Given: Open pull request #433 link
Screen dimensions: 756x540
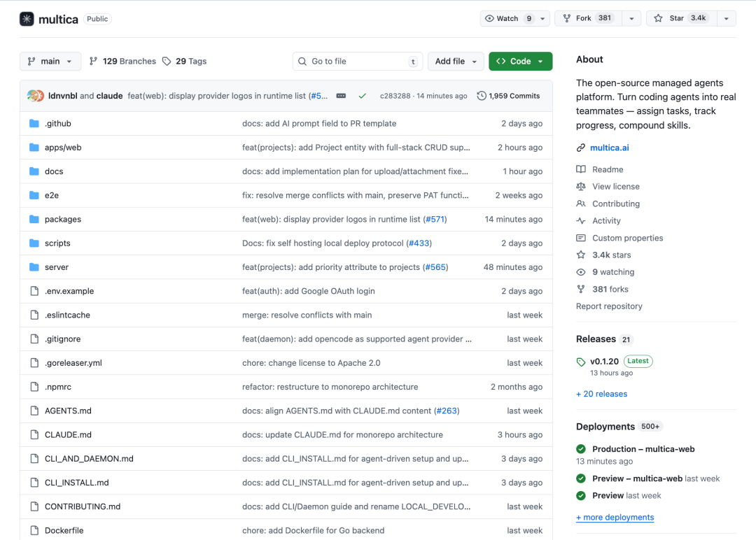Looking at the screenshot, I should tap(419, 243).
